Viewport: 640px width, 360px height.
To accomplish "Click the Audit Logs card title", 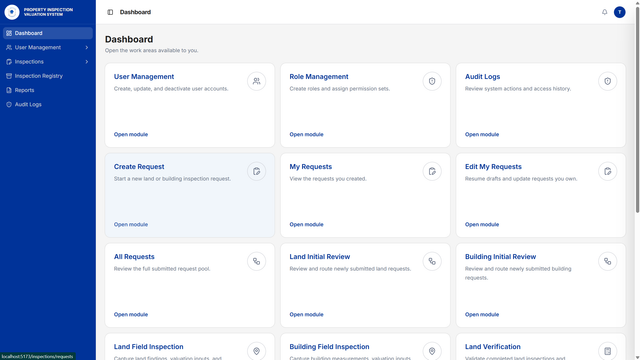I will (x=482, y=77).
